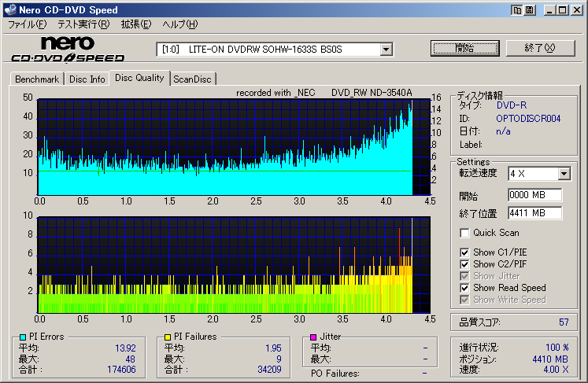Viewport: 588px width, 383px height.
Task: Click the PI Errors graph area
Action: [x=234, y=147]
